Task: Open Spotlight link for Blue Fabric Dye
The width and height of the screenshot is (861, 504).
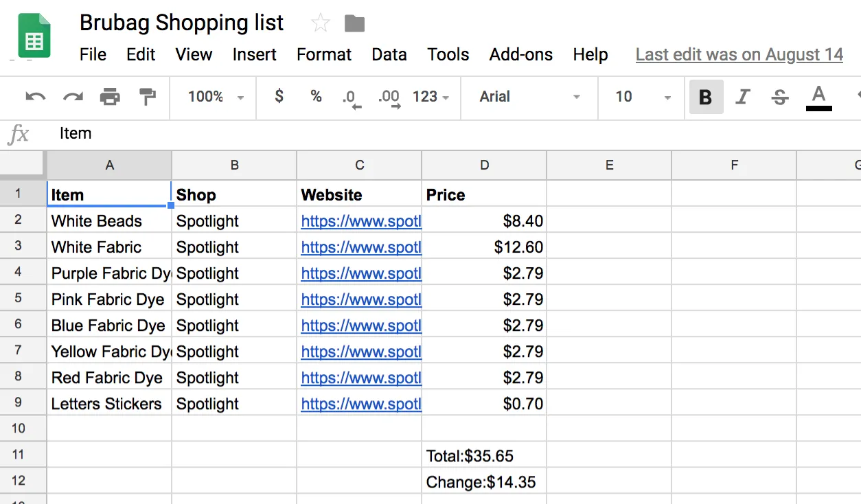Action: tap(361, 325)
